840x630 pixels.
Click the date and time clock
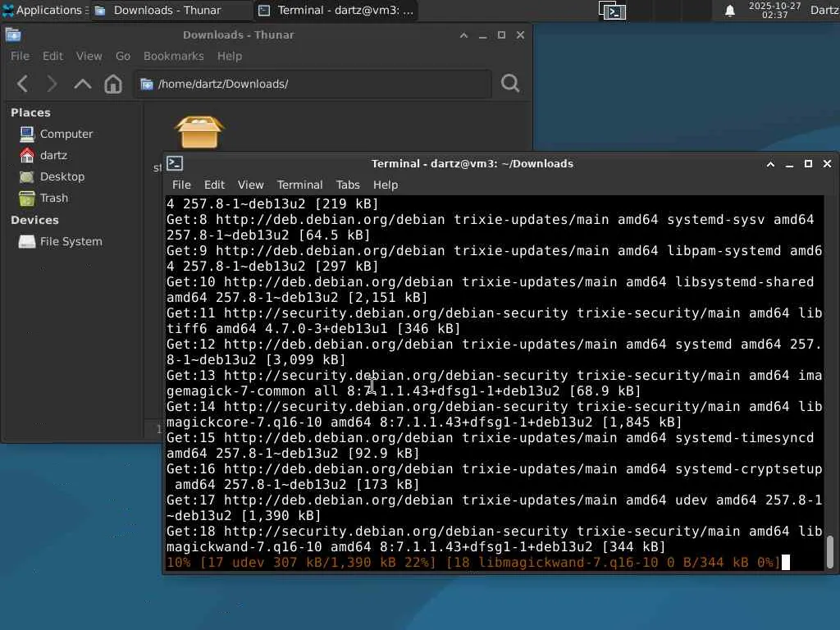tap(774, 10)
